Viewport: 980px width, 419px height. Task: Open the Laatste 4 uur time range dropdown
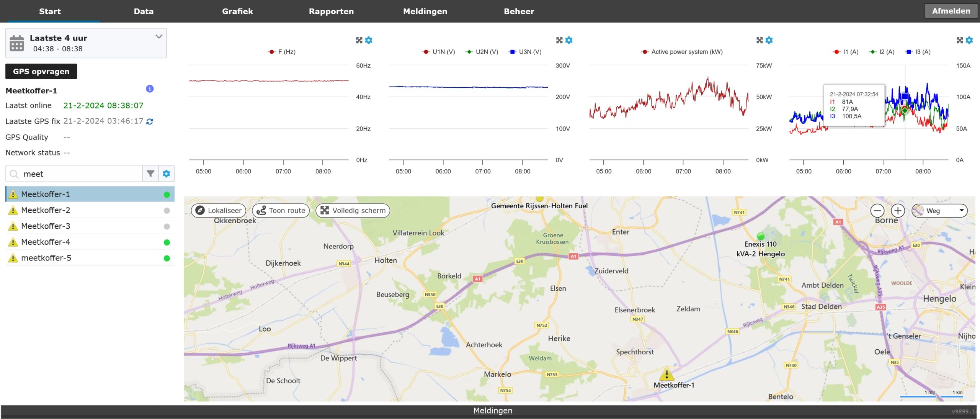pyautogui.click(x=86, y=43)
